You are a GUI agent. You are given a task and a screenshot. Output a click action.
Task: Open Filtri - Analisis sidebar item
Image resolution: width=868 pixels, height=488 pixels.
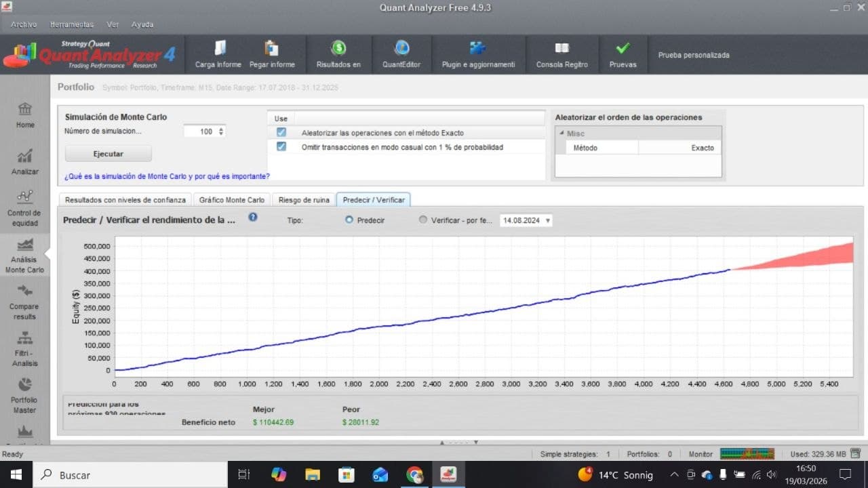point(25,348)
